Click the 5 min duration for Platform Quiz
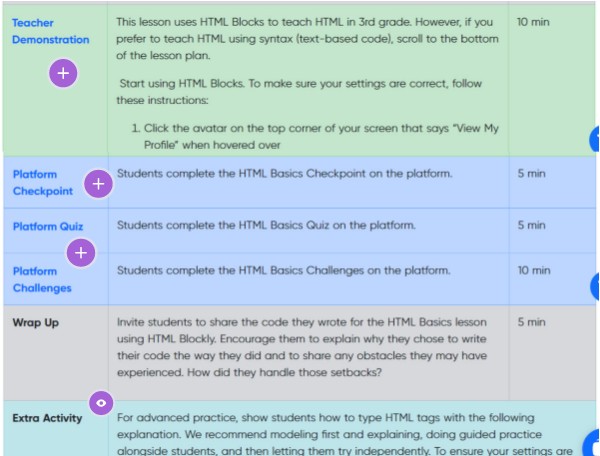600x456 pixels. point(531,226)
